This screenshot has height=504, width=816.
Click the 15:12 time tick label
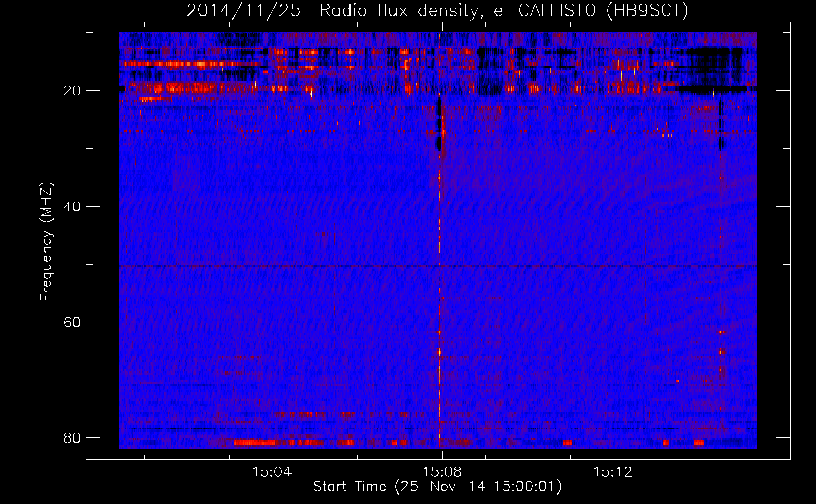(613, 472)
